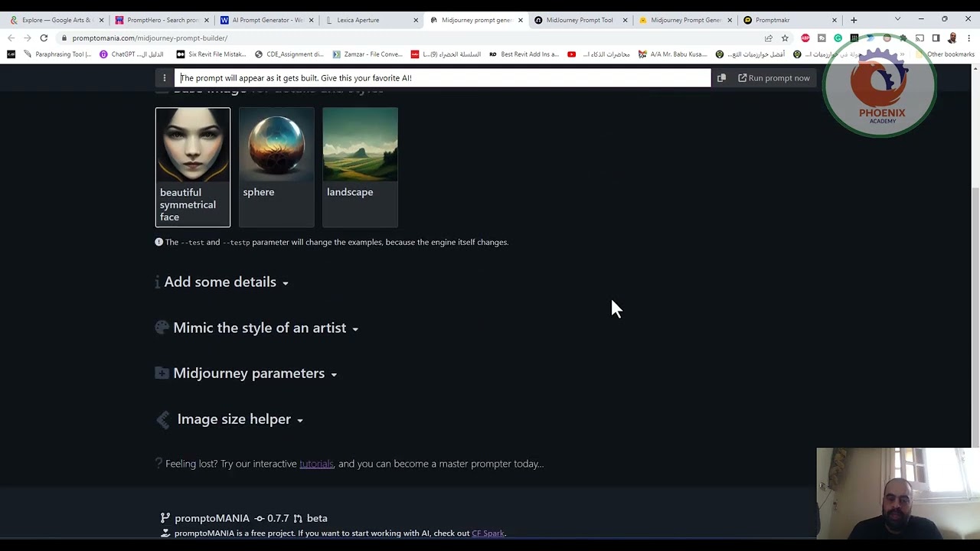Choose the sphere base image
Viewport: 980px width, 551px height.
(x=276, y=167)
